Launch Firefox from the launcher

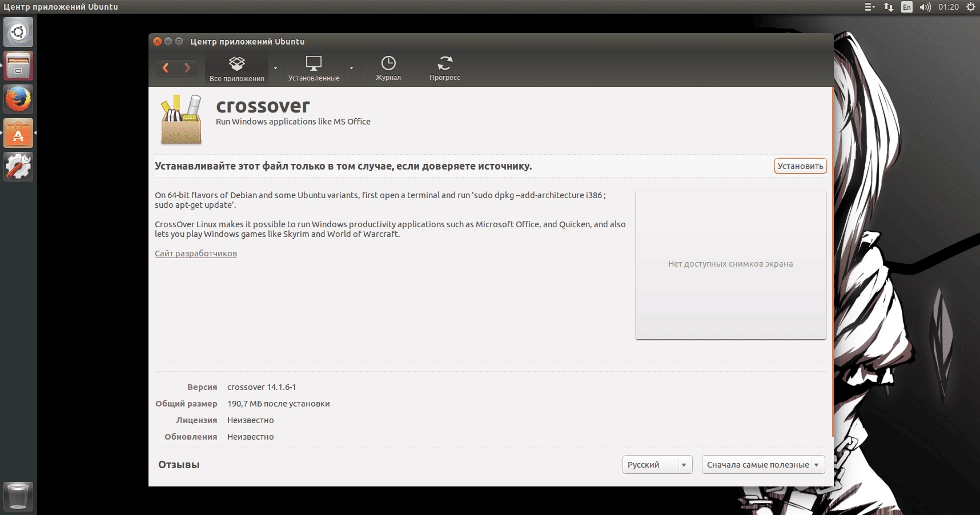[18, 99]
